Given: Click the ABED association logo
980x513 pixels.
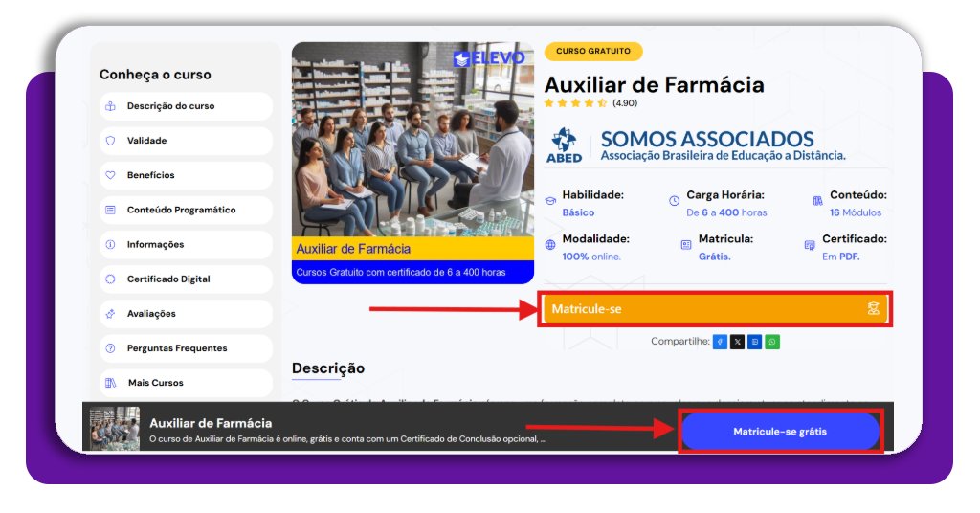Looking at the screenshot, I should pos(565,145).
